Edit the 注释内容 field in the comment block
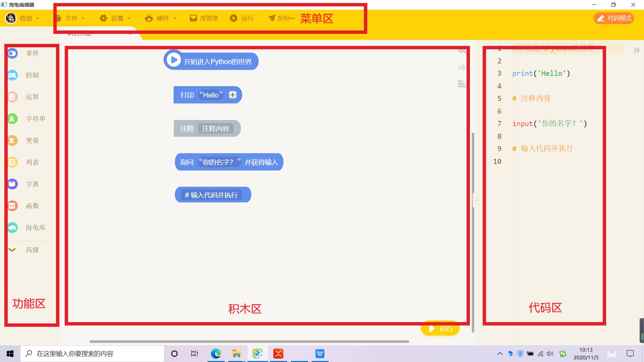Viewport: 644px width, 362px height. (x=216, y=128)
